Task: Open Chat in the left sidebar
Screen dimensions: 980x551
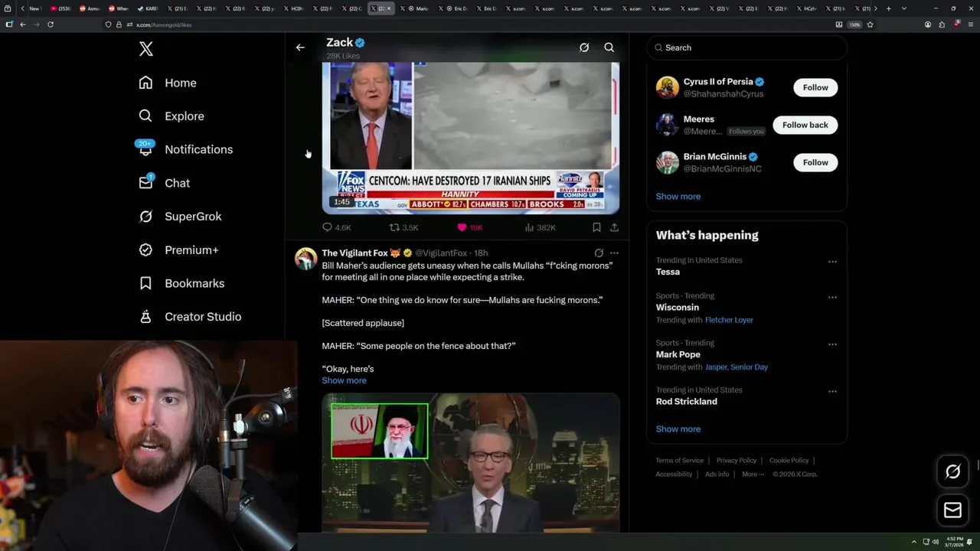Action: (x=164, y=183)
